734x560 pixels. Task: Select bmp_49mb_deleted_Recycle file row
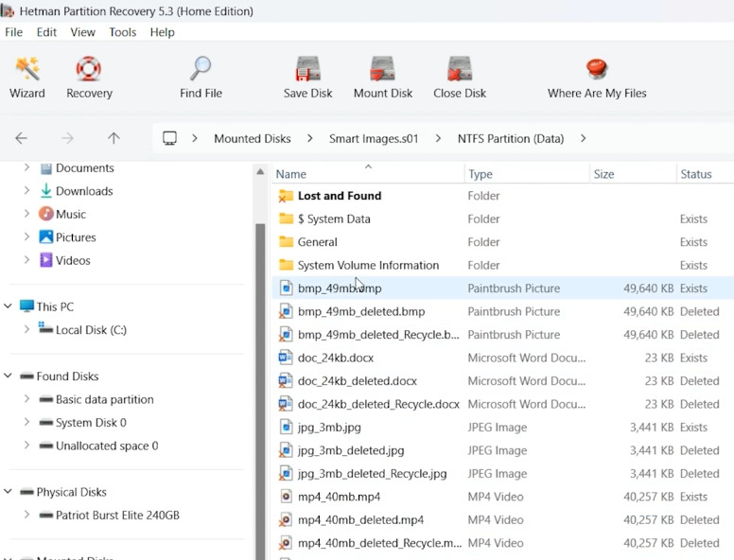pos(501,334)
